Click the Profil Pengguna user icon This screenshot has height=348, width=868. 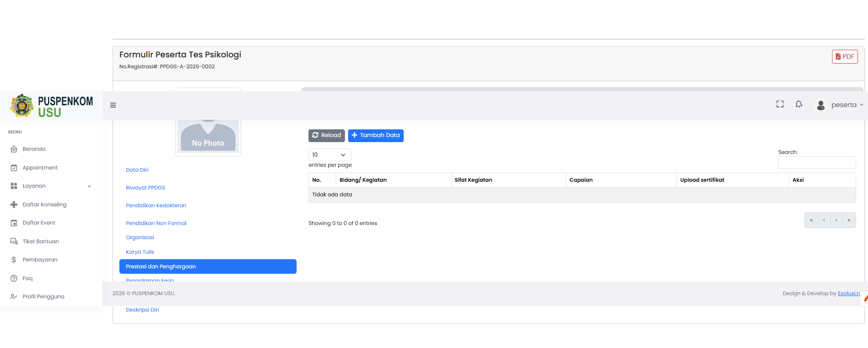tap(14, 297)
